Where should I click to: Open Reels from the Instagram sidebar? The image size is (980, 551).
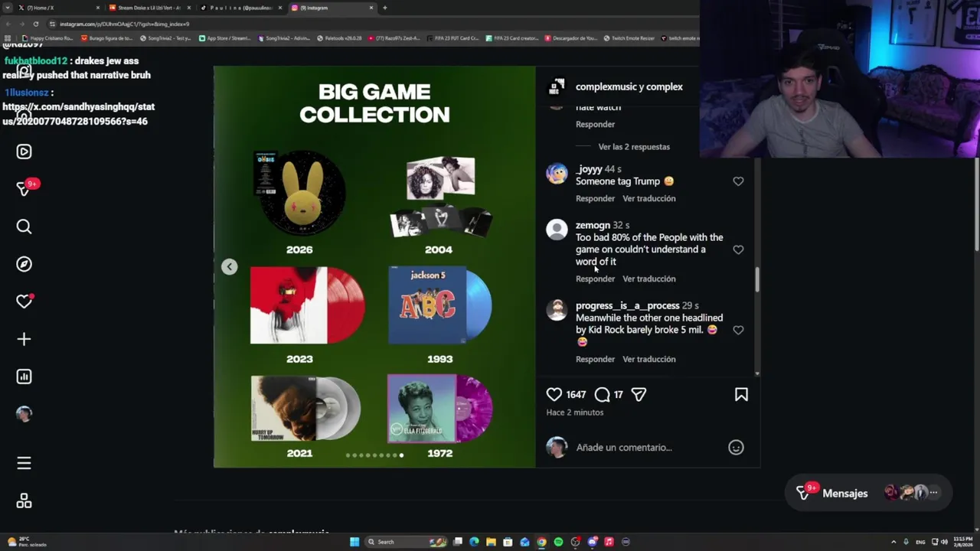click(x=24, y=152)
